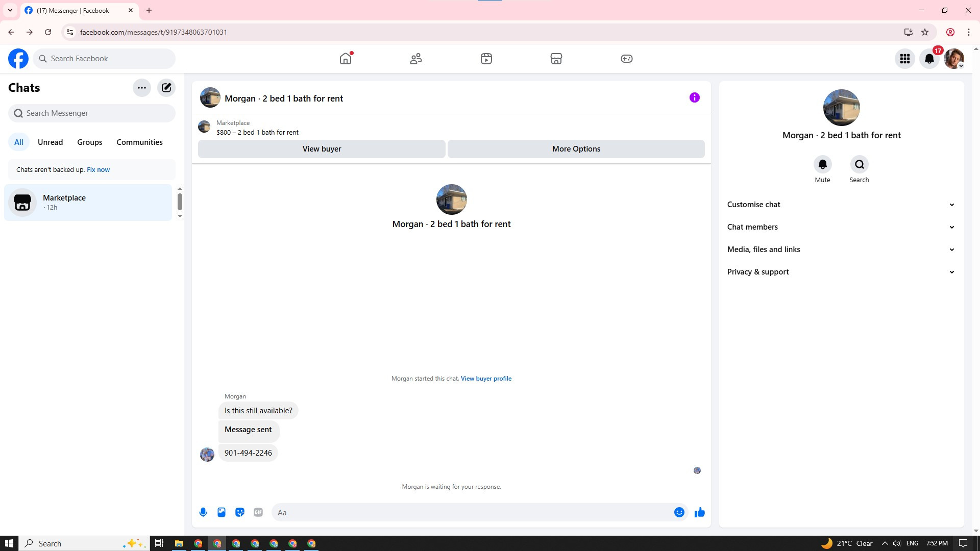This screenshot has width=980, height=551.
Task: Mute this conversation
Action: 822,165
